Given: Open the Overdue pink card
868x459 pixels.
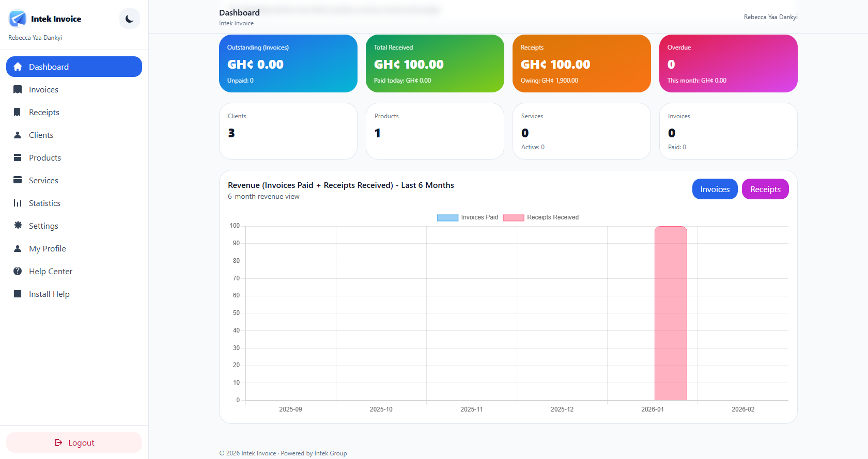Looking at the screenshot, I should 729,64.
